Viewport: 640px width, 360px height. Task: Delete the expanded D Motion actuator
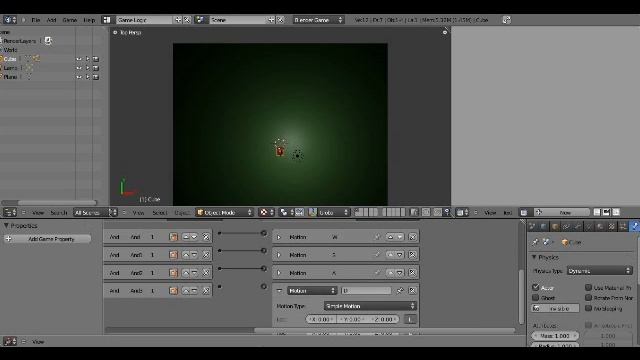tap(412, 291)
